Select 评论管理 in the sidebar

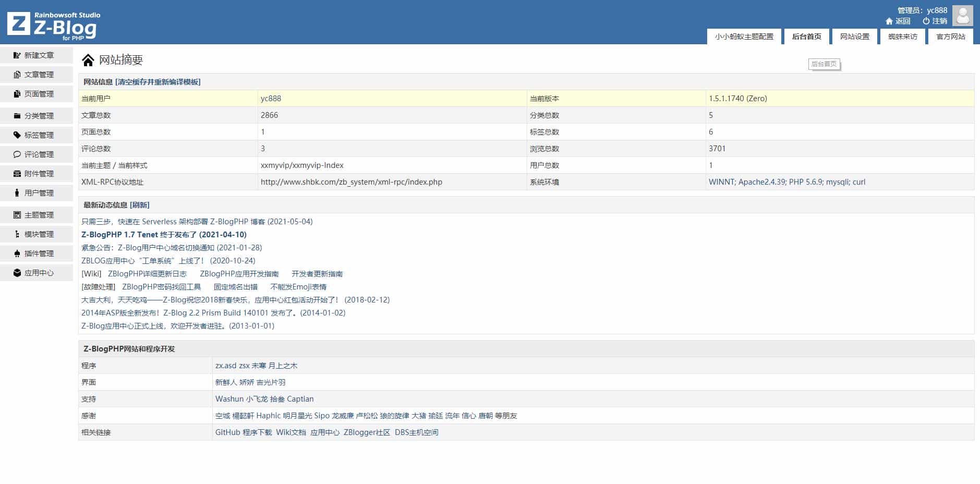(37, 154)
